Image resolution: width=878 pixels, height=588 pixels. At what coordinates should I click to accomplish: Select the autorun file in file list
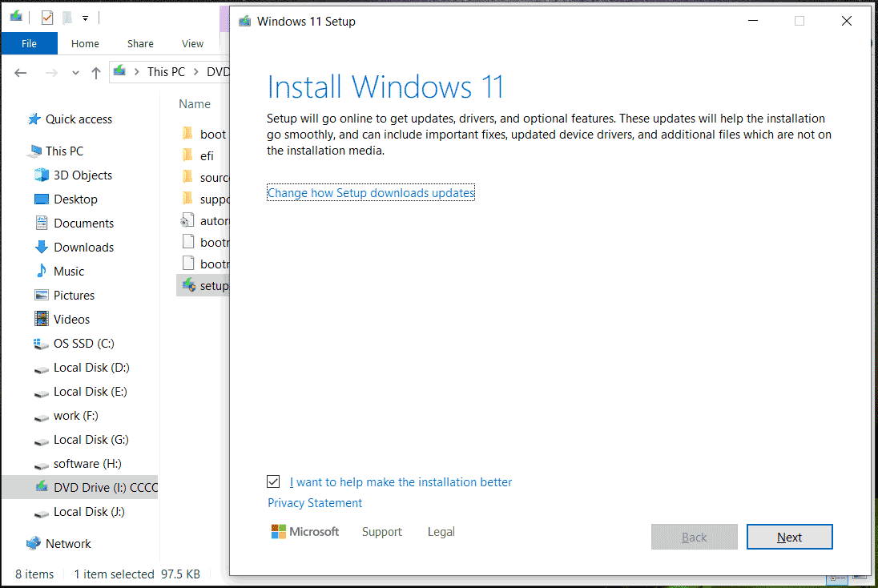tap(205, 220)
